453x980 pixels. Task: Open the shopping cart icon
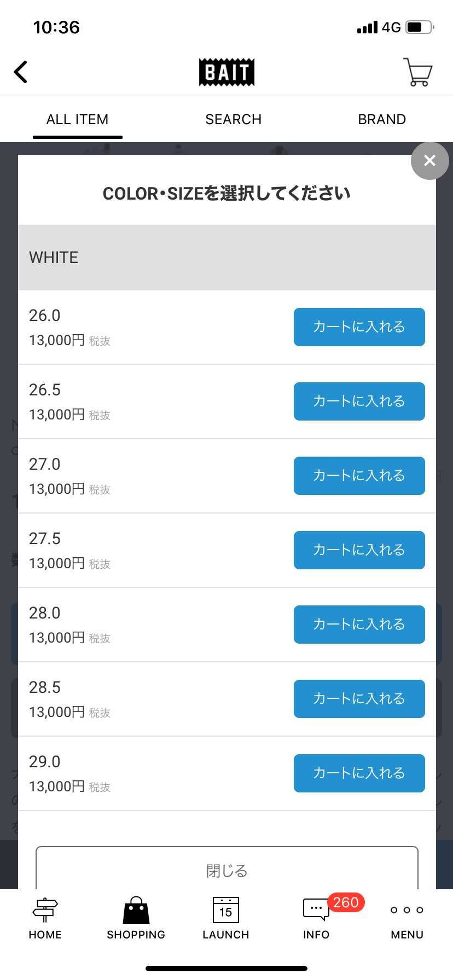point(418,72)
